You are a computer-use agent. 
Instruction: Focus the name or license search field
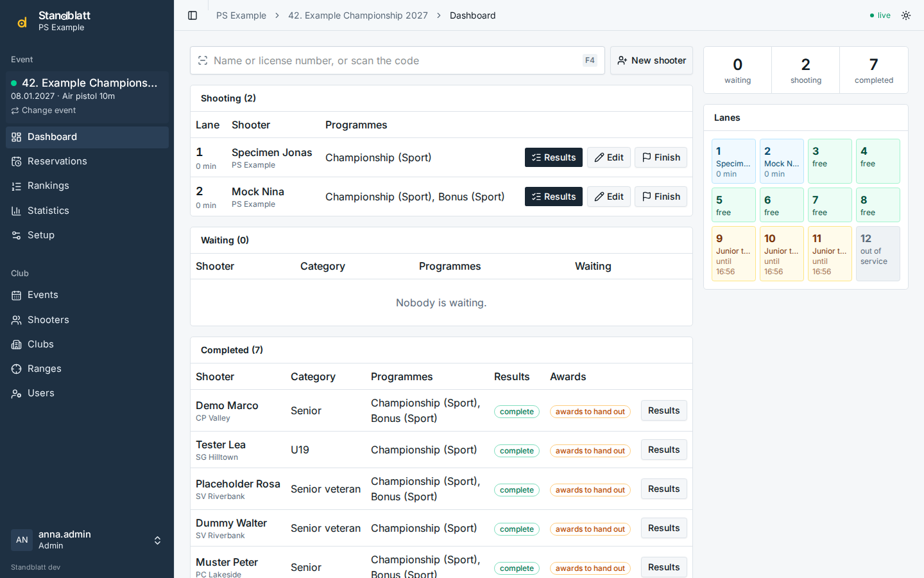click(397, 60)
